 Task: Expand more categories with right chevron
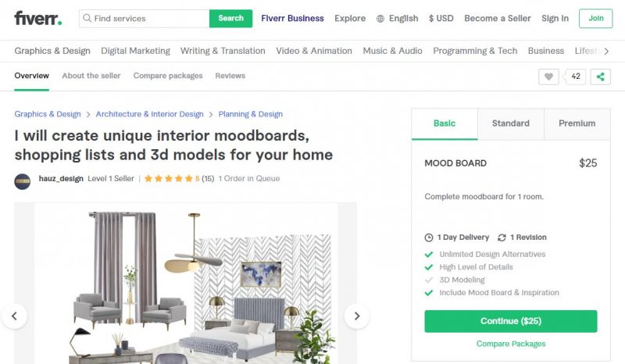pyautogui.click(x=606, y=51)
